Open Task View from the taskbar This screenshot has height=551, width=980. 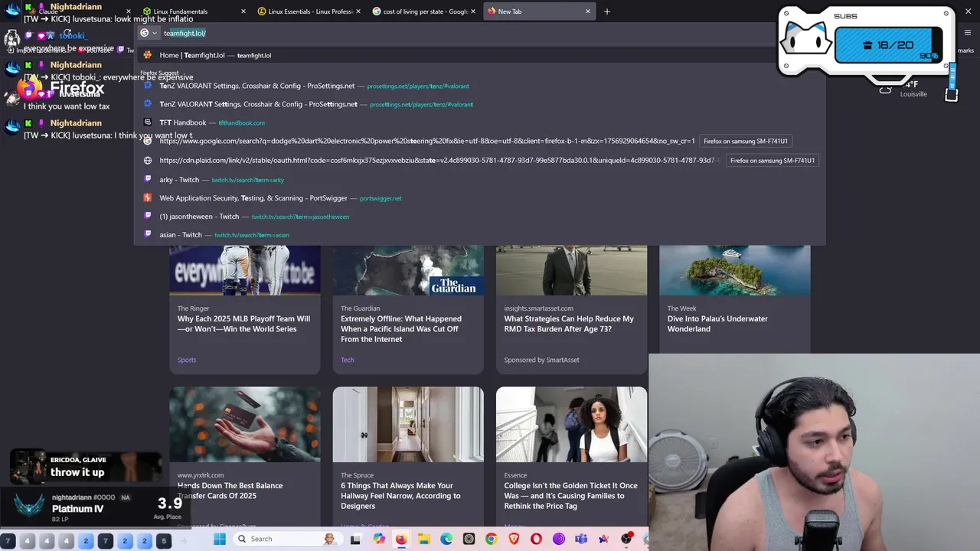(355, 539)
